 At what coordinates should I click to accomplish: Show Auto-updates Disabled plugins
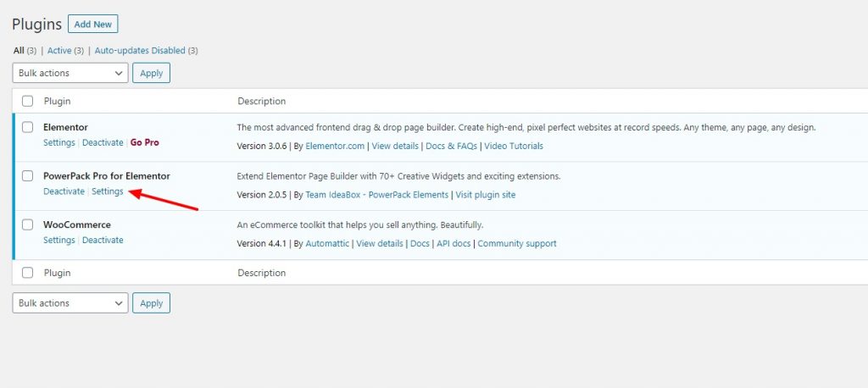(x=140, y=51)
